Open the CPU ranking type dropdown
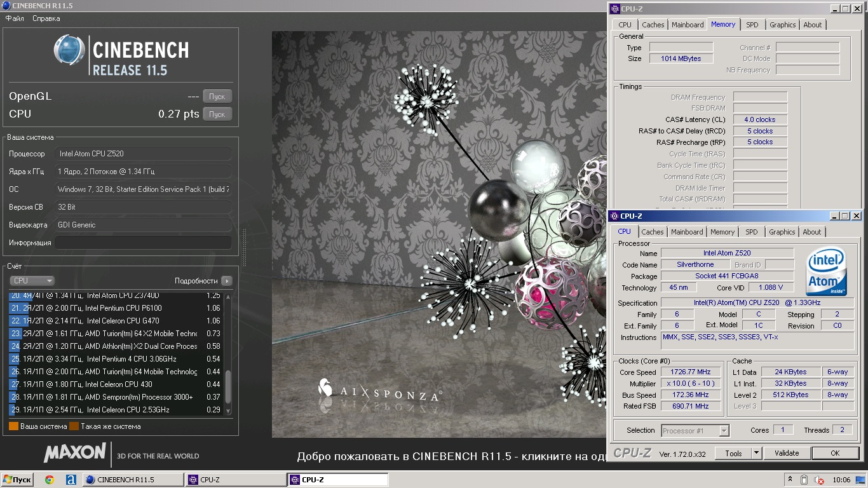Viewport: 868px width, 488px height. (x=32, y=281)
